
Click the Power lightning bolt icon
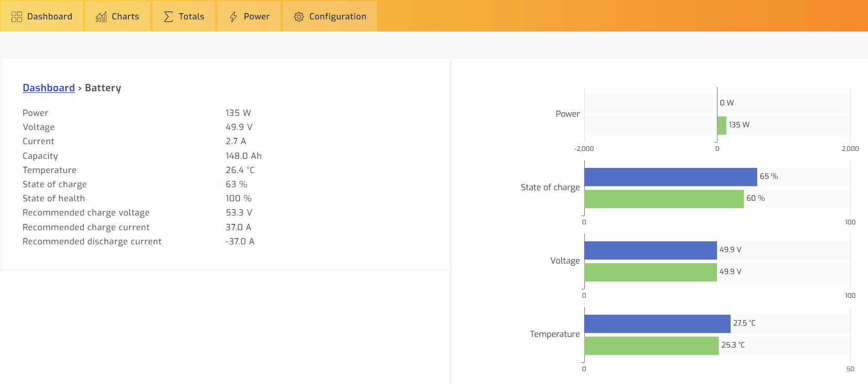point(233,17)
